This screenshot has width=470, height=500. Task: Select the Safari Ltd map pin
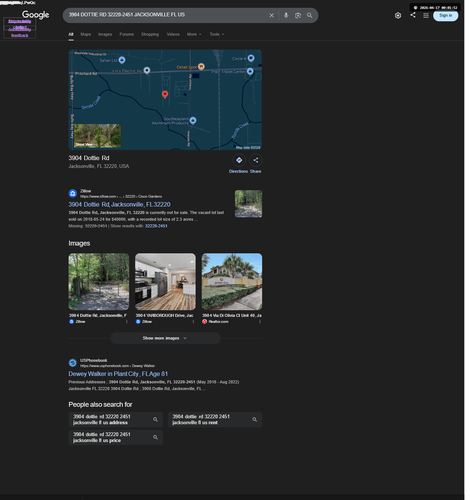pos(122,60)
